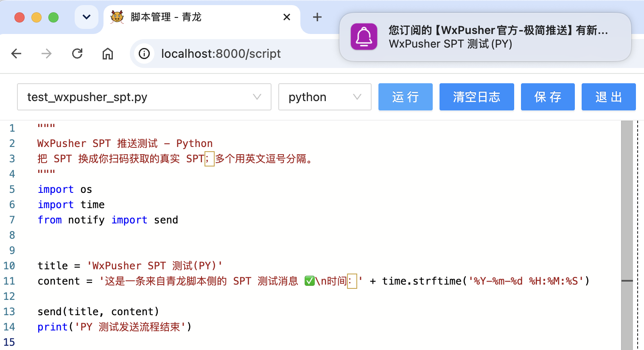Click line number 10 in the gutter
This screenshot has width=644, height=350.
[x=9, y=266]
